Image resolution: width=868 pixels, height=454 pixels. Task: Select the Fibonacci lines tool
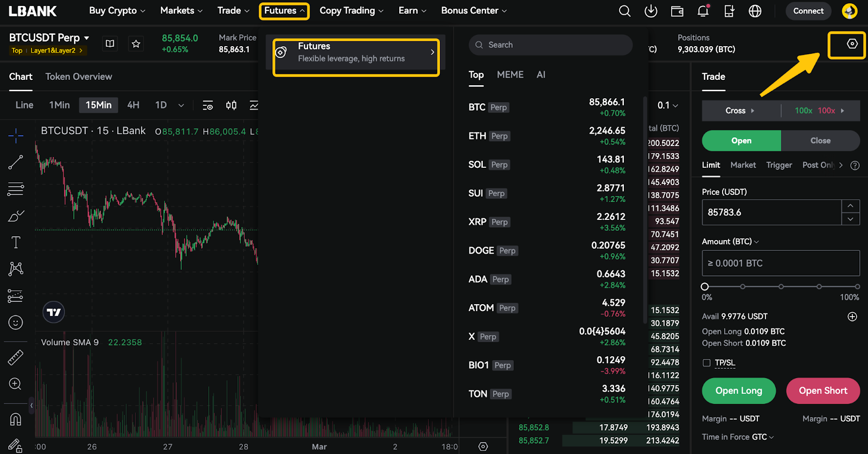pyautogui.click(x=16, y=189)
